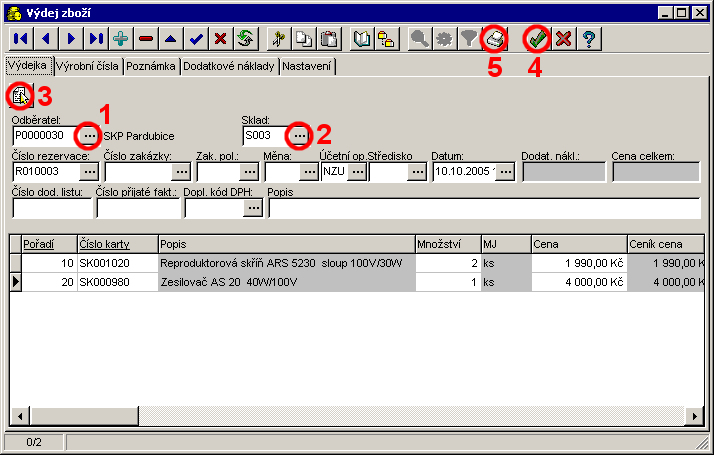Click the document icon below Výdejka tab
Screen dimensions: 714x455
tap(20, 96)
